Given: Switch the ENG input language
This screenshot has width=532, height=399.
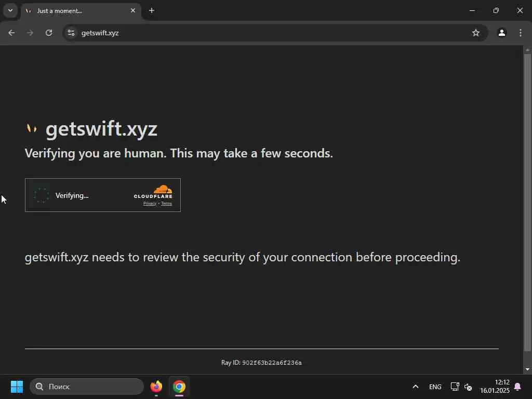Looking at the screenshot, I should point(435,387).
